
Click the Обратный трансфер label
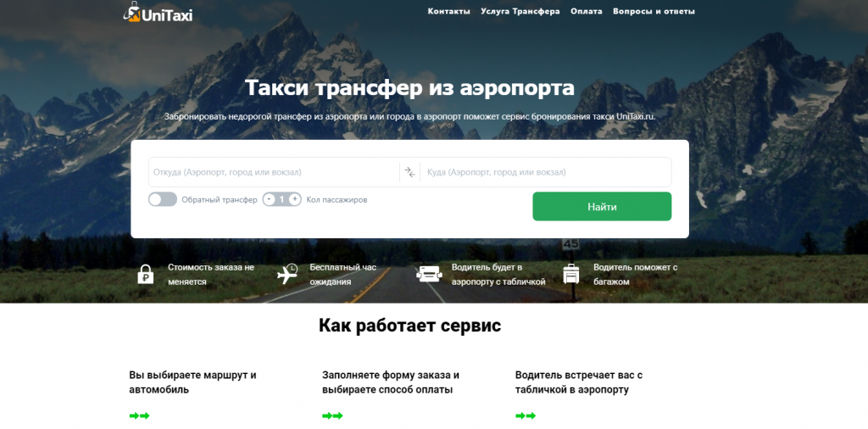pyautogui.click(x=220, y=200)
